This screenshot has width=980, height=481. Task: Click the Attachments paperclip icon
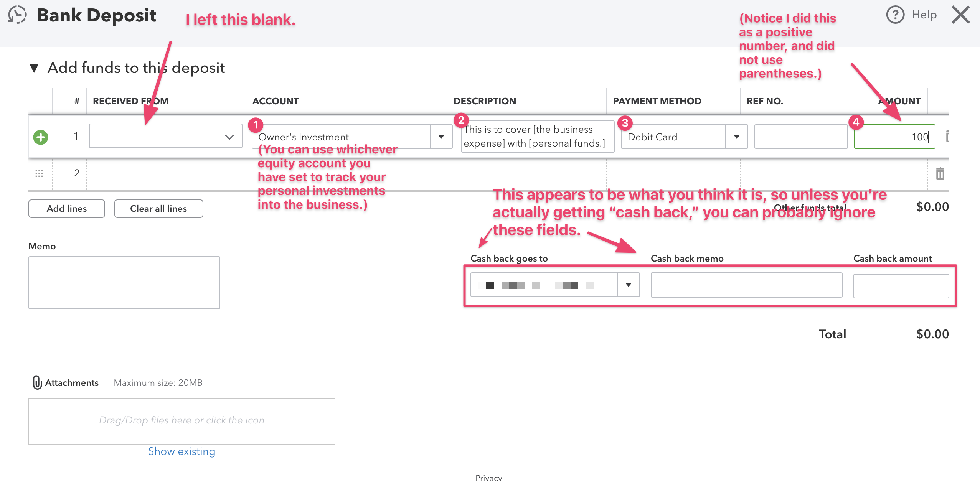pyautogui.click(x=37, y=382)
